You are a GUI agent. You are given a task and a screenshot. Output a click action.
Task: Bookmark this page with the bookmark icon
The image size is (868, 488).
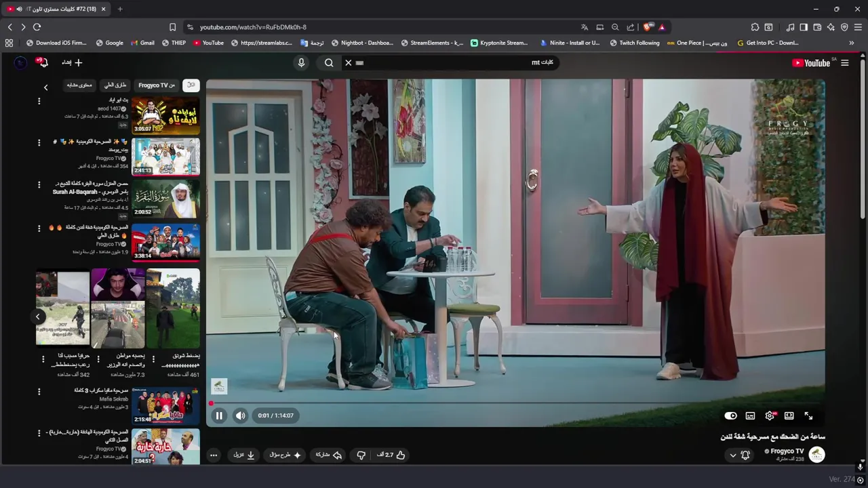(172, 27)
